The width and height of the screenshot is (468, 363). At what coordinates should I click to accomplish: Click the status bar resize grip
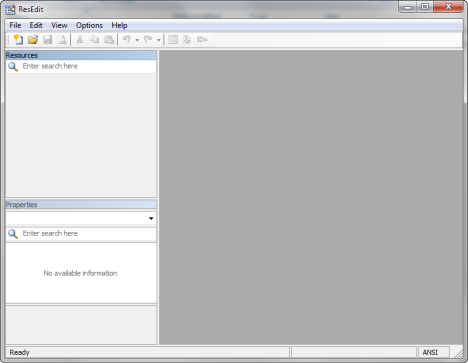459,353
